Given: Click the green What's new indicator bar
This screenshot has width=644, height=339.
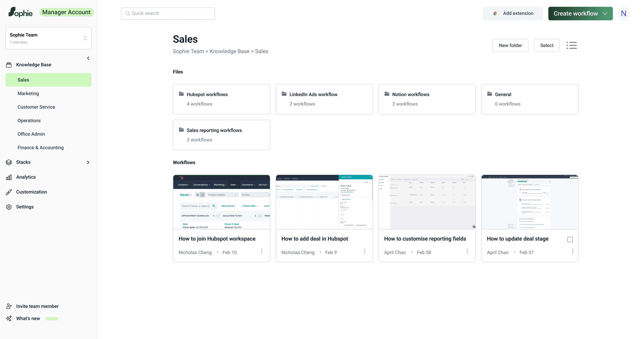Looking at the screenshot, I should pyautogui.click(x=52, y=319).
